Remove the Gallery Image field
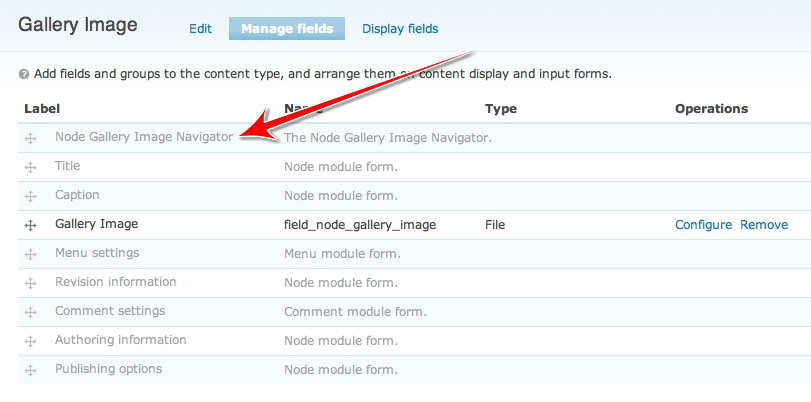The image size is (811, 402). pos(764,225)
